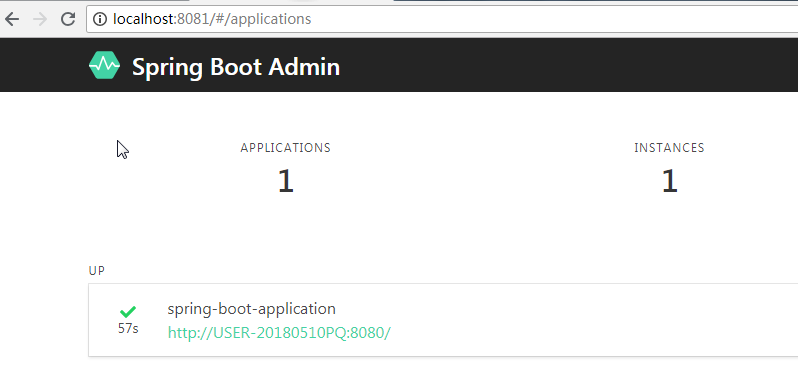Reload the page with the refresh icon
This screenshot has height=367, width=798.
(68, 19)
